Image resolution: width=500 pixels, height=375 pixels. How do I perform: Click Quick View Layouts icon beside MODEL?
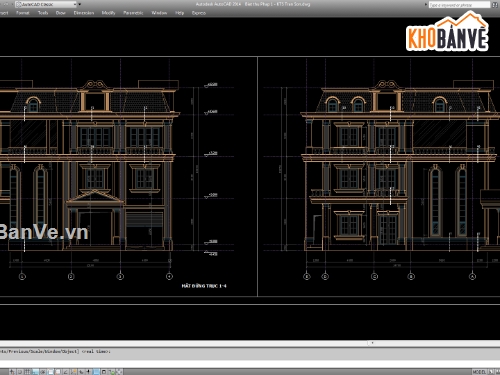pyautogui.click(x=491, y=372)
